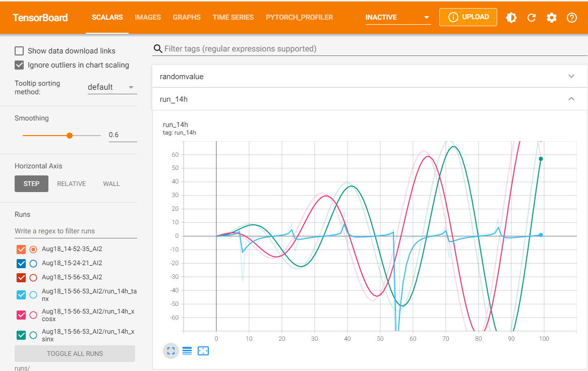588x371 pixels.
Task: Click the UPLOAD button
Action: click(468, 17)
